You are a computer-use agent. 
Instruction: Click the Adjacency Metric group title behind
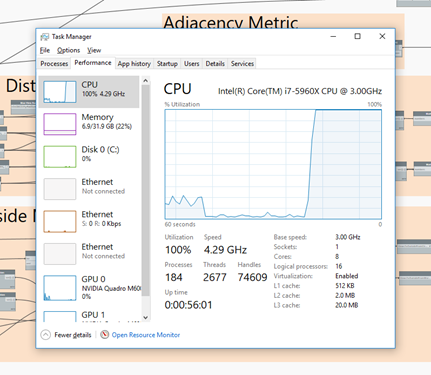coord(231,22)
